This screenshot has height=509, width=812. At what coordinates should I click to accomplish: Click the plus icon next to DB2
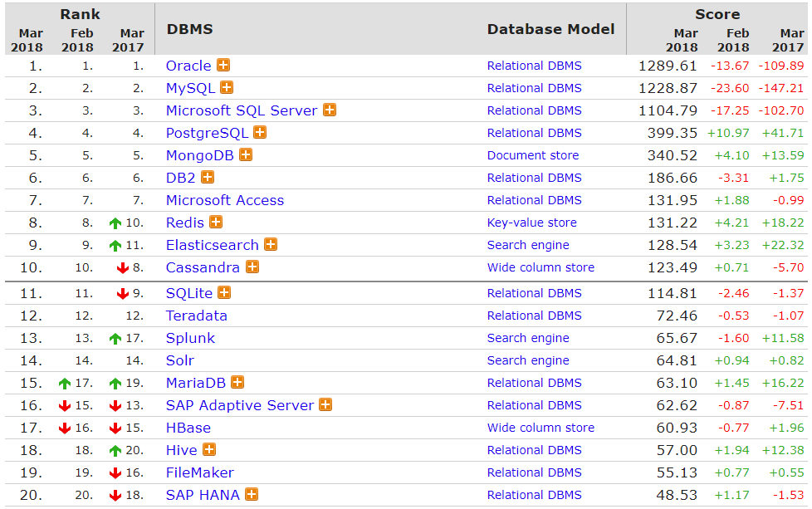pos(208,177)
